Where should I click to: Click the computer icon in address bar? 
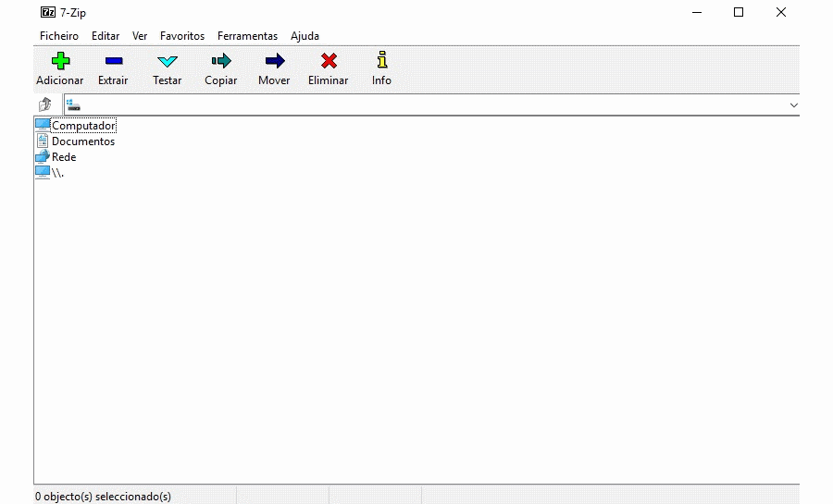(73, 105)
